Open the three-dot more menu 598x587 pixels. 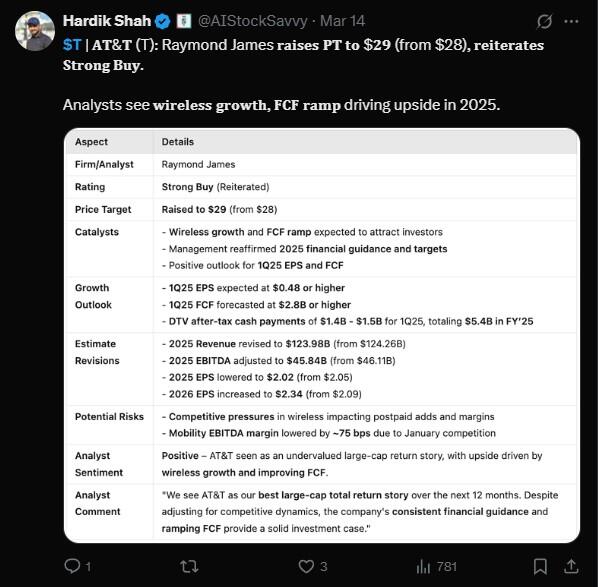571,21
